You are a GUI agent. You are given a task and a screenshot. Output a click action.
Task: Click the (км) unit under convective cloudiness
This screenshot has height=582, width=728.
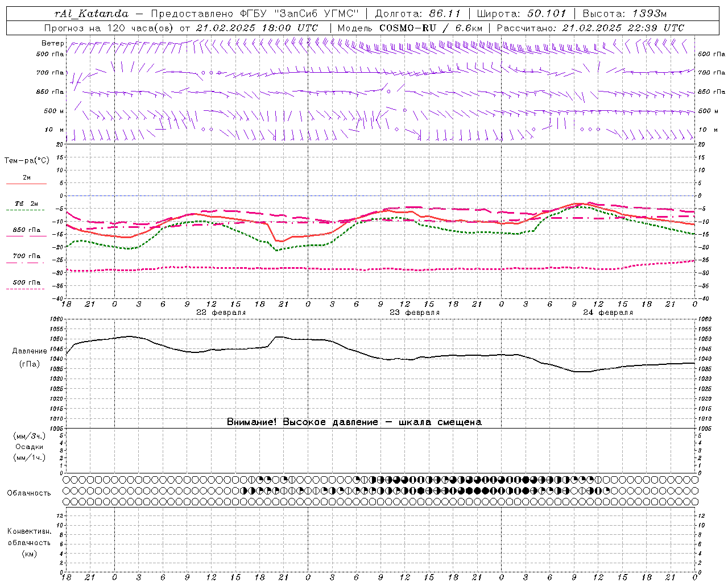coord(29,554)
